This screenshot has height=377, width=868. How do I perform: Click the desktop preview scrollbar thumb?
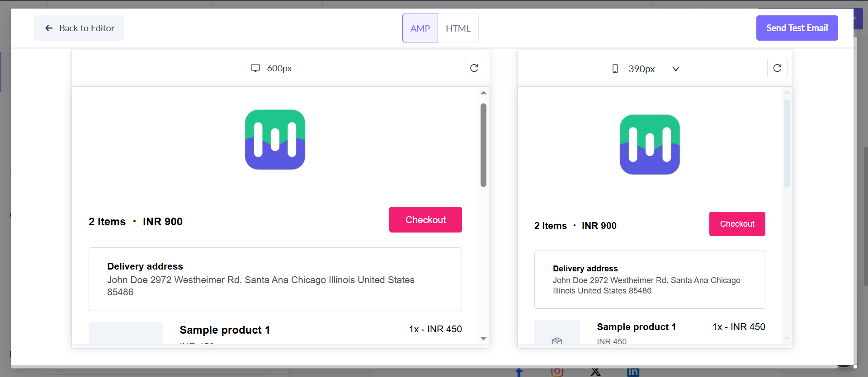pos(483,145)
